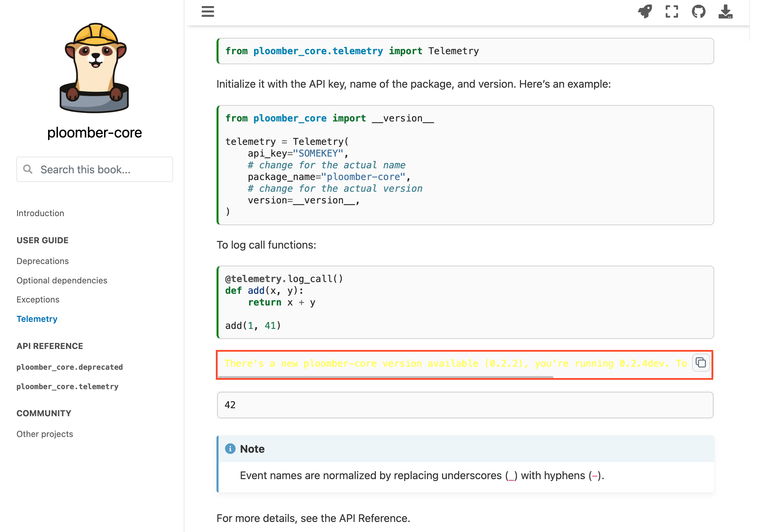Navigate to Deprecations guide
The image size is (757, 532).
43,261
